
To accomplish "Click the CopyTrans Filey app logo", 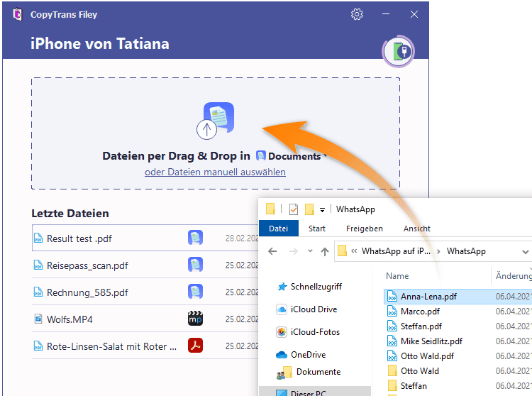I will click(17, 15).
